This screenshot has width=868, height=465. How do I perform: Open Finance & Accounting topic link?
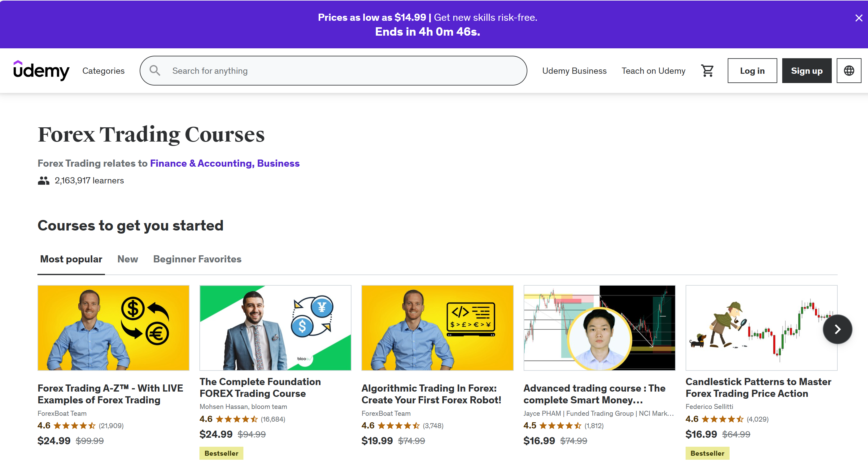202,163
